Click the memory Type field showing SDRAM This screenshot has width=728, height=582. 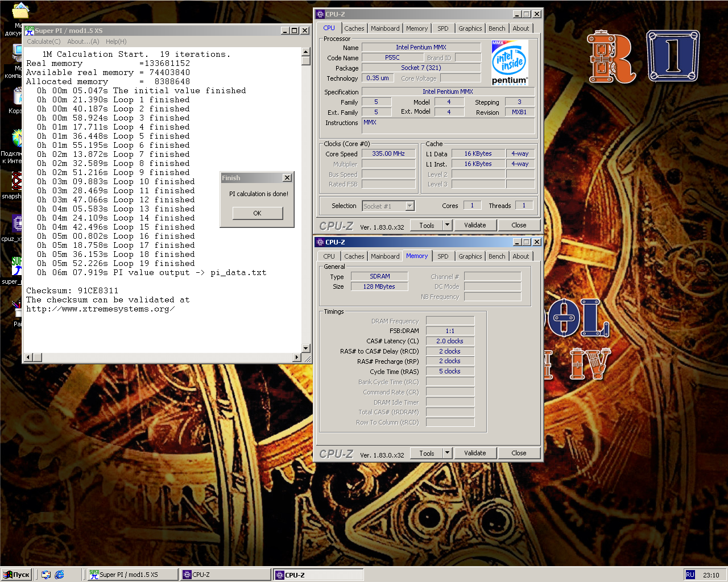point(380,276)
